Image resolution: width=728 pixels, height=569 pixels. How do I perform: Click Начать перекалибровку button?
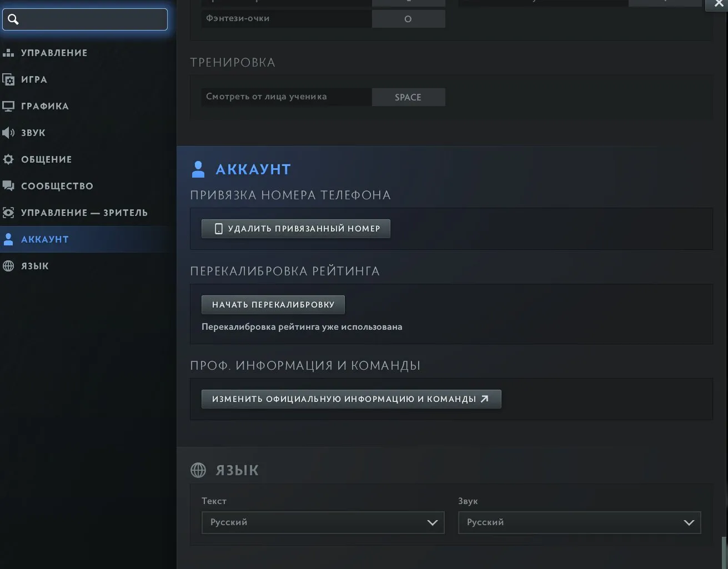(x=273, y=305)
